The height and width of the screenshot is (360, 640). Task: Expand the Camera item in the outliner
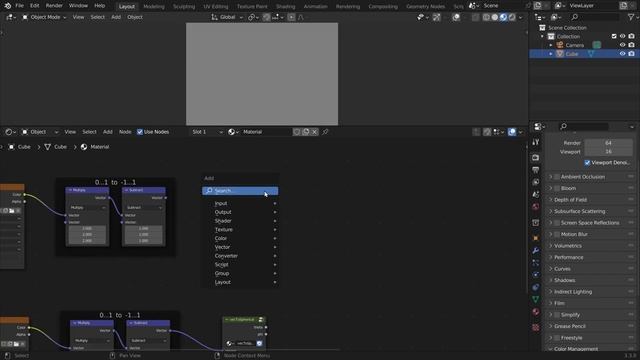(x=551, y=45)
